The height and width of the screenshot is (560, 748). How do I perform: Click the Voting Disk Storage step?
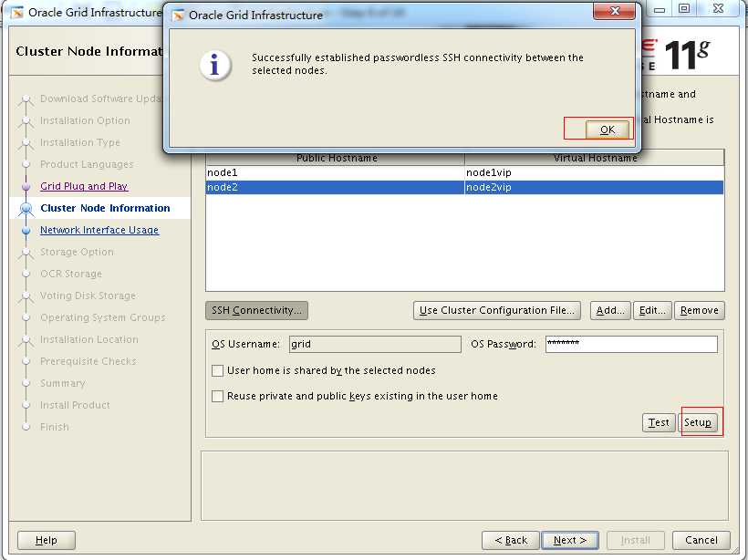pos(88,296)
